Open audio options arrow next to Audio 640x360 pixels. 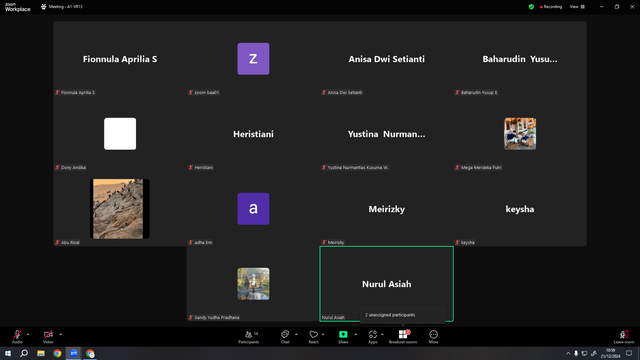(28, 334)
